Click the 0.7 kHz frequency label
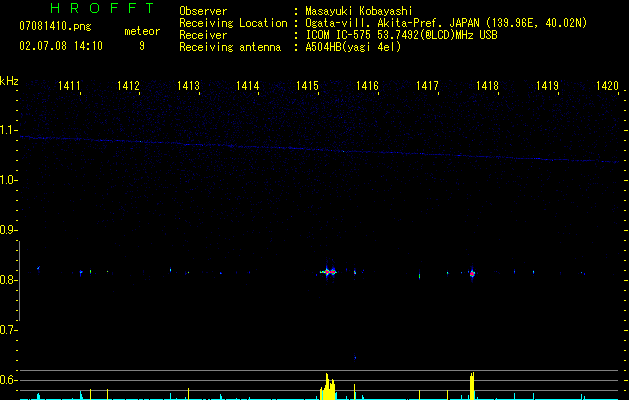629x400 pixels. click(x=8, y=330)
